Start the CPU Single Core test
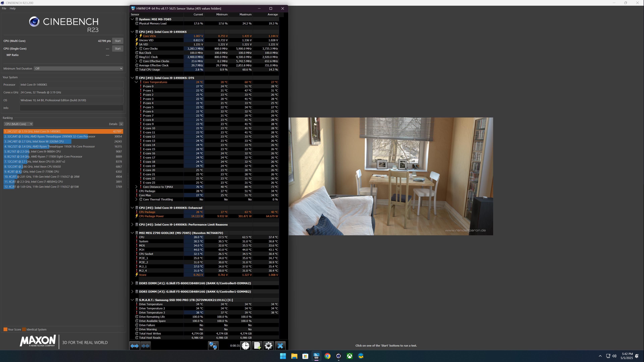Screen dimensions: 644x362 point(118,48)
